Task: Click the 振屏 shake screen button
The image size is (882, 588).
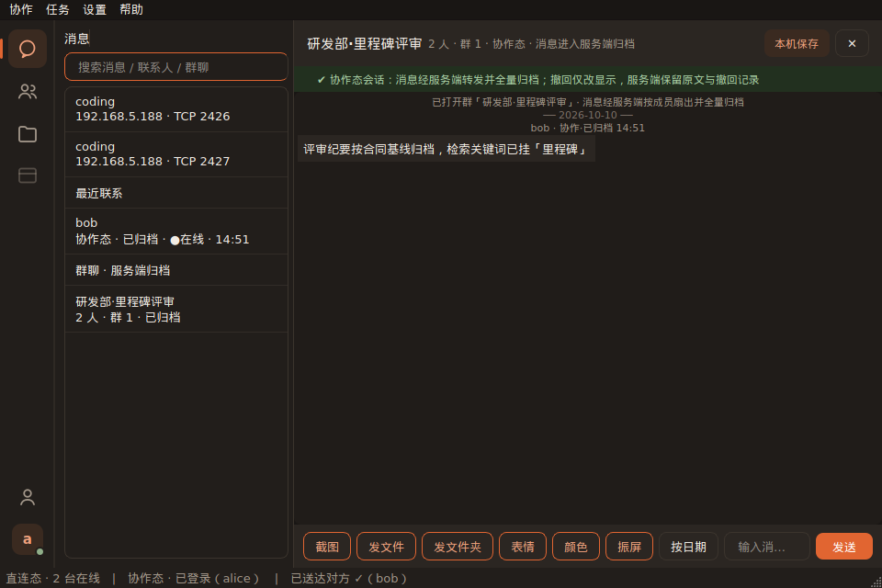Action: (629, 547)
